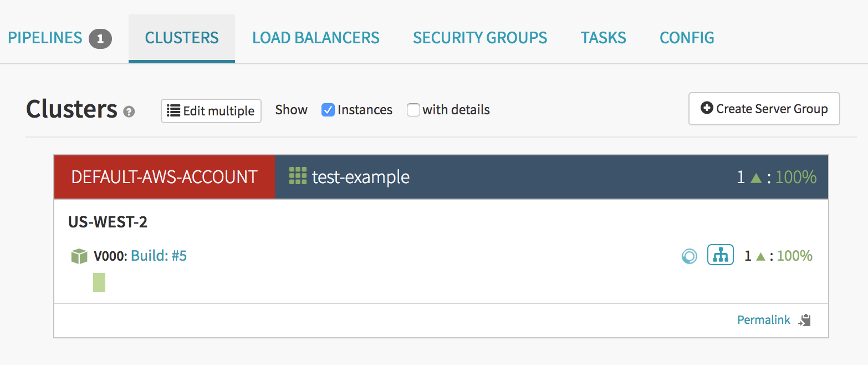Click the Create Server Group button
868x365 pixels.
click(764, 109)
